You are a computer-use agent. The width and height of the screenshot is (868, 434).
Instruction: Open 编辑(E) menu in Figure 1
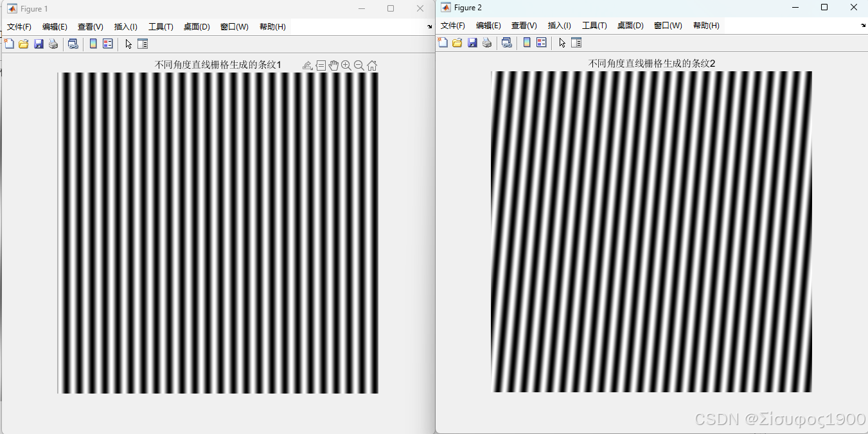coord(55,27)
